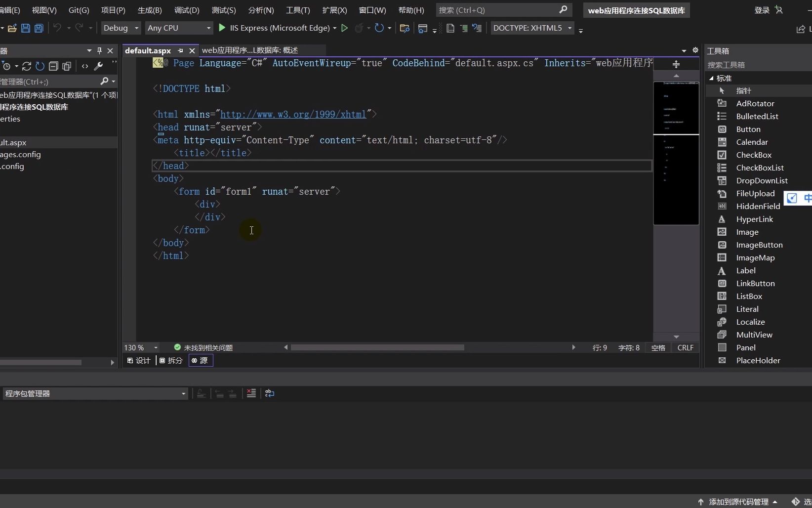Follow the w3.org xhtml link in code
The image size is (812, 508).
click(x=293, y=114)
